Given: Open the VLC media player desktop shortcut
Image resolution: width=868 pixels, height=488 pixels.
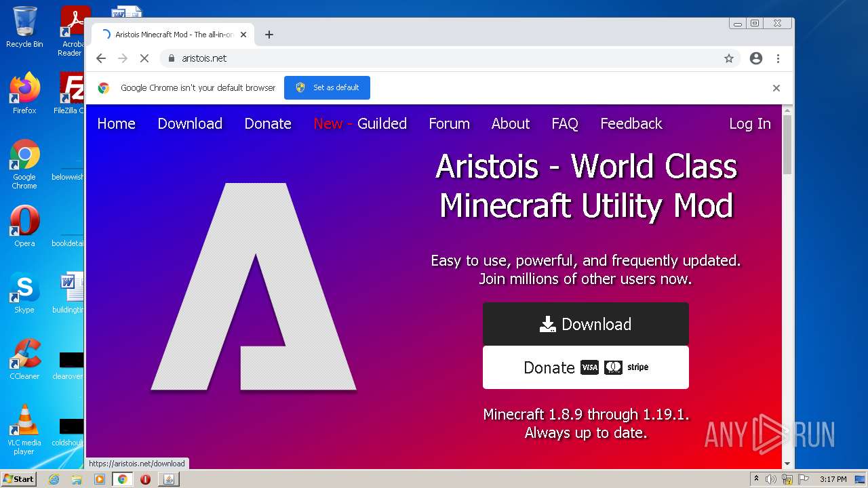Looking at the screenshot, I should (24, 430).
